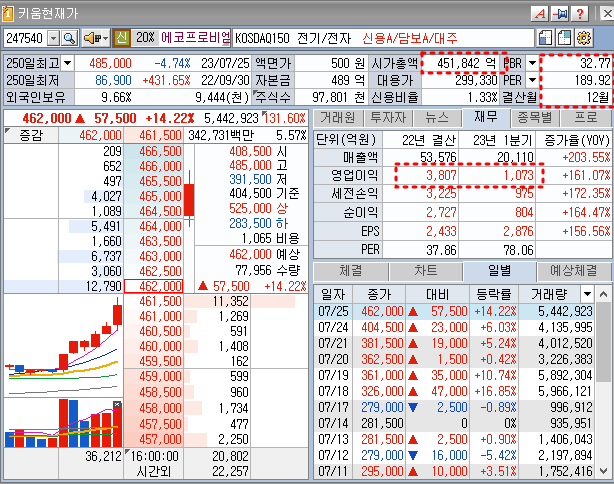This screenshot has width=614, height=484.
Task: Click the stock code field 247540
Action: point(26,38)
